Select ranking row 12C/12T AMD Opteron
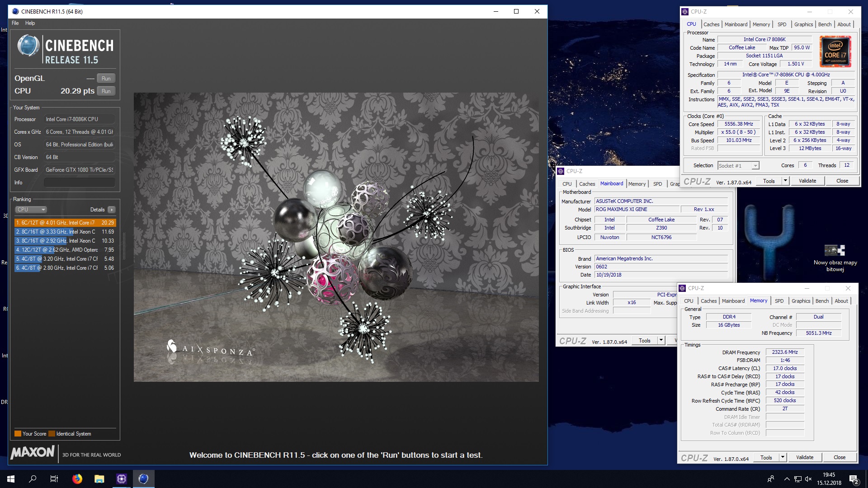This screenshot has width=868, height=488. click(x=65, y=250)
